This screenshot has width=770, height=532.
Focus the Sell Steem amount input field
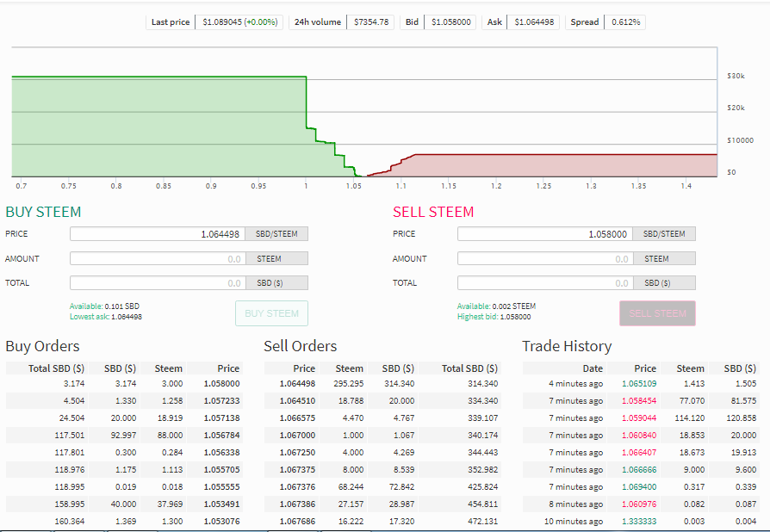(545, 258)
